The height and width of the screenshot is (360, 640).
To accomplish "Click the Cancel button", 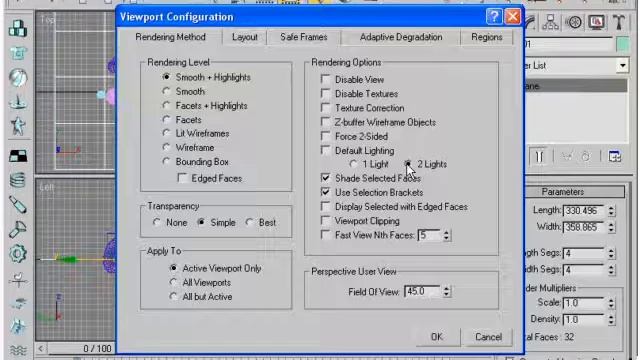I will click(x=488, y=337).
